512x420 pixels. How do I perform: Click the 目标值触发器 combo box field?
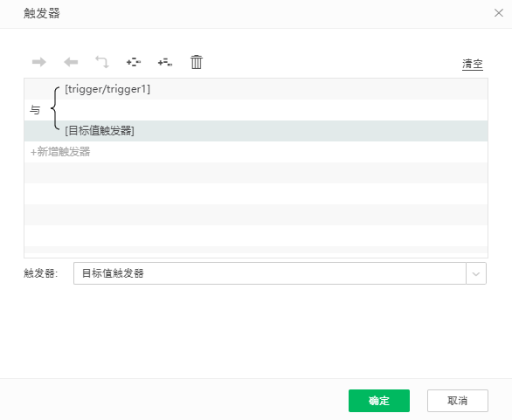click(270, 273)
